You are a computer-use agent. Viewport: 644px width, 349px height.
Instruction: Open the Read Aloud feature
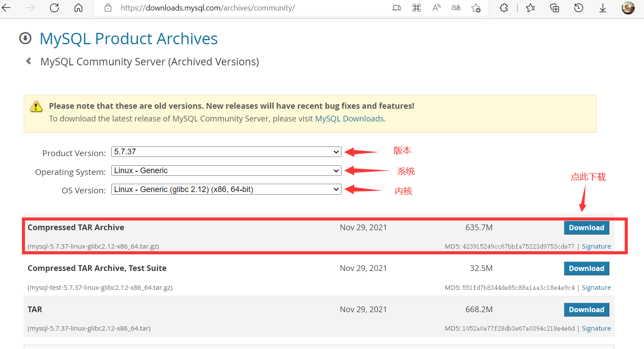[x=436, y=8]
